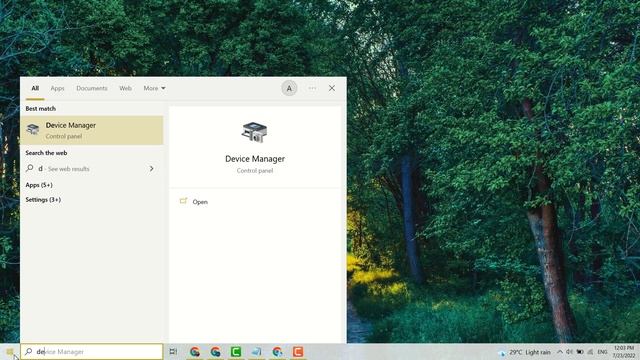Open the first Chrome taskbar icon

(195, 351)
